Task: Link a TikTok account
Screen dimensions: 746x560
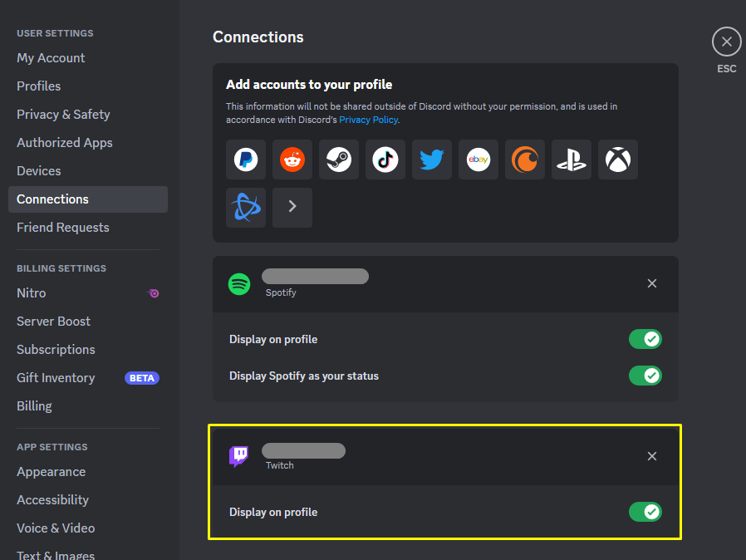Action: (x=385, y=160)
